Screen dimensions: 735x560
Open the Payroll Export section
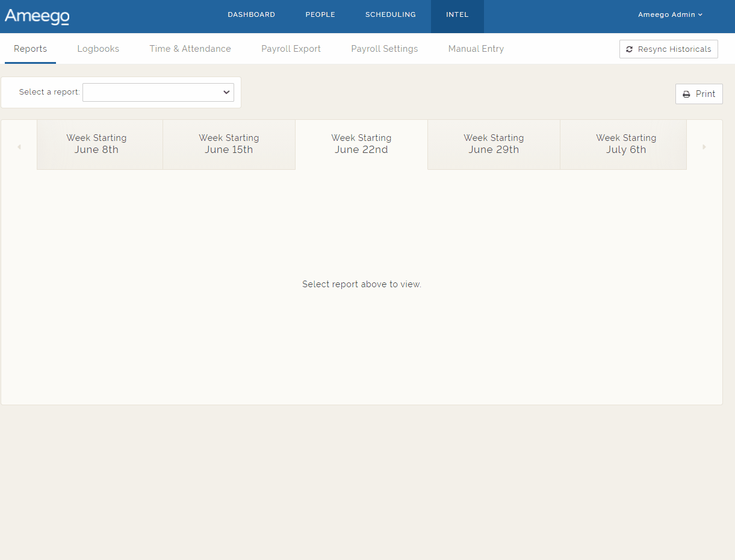(x=291, y=48)
